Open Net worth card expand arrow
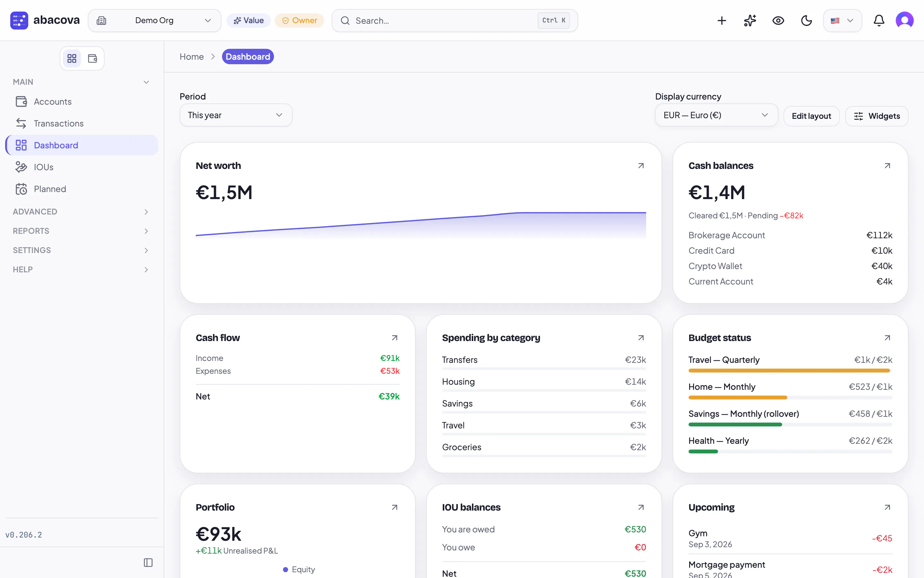The image size is (924, 578). pos(641,165)
